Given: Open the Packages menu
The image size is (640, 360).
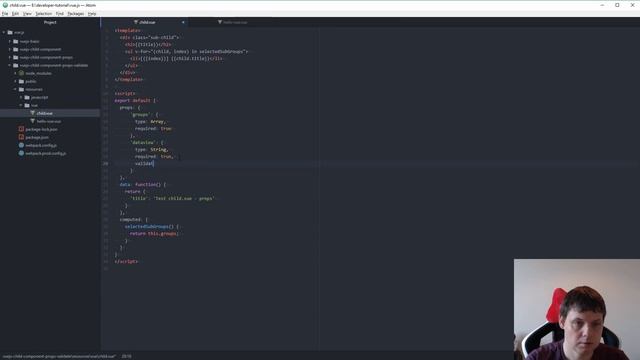Looking at the screenshot, I should coord(76,13).
